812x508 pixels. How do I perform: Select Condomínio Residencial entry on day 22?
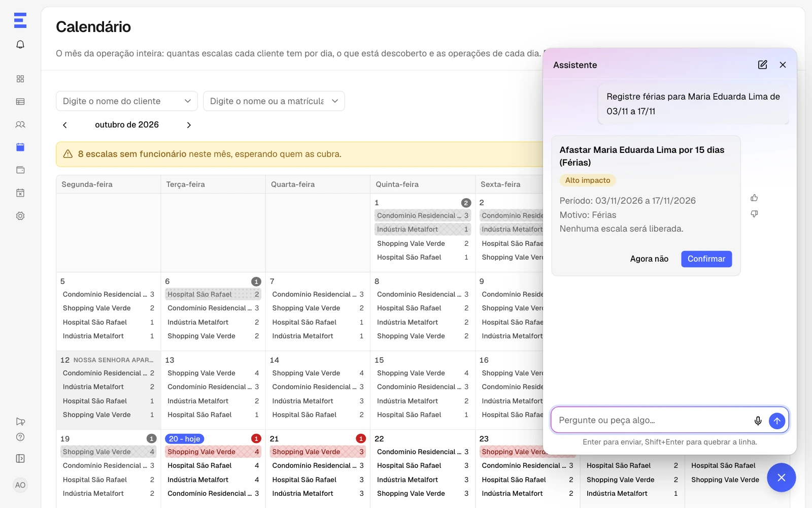(423, 452)
